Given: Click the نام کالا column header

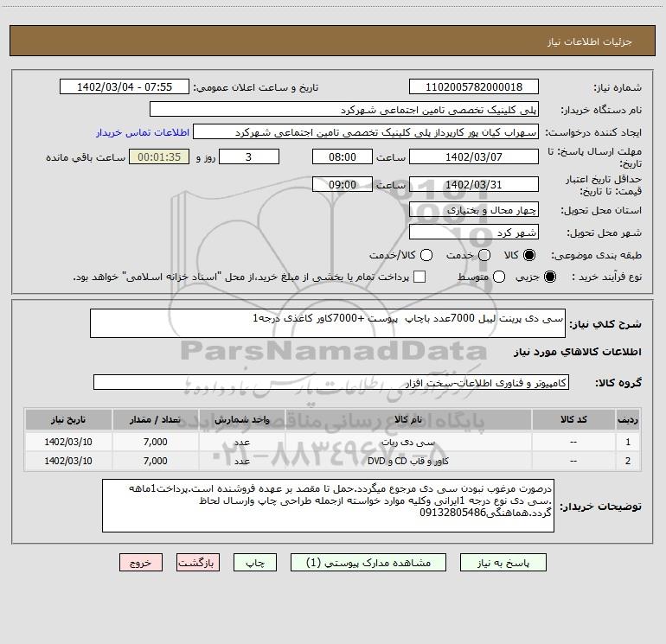Looking at the screenshot, I should pos(408,419).
